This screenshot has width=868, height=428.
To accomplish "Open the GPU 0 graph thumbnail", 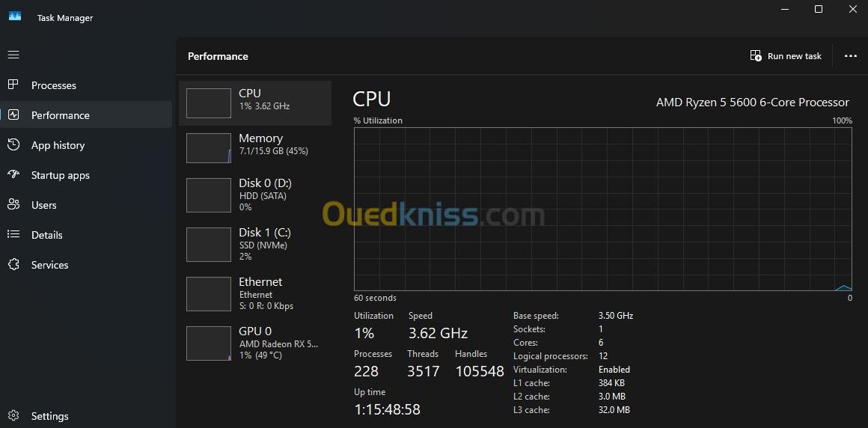I will (x=209, y=343).
